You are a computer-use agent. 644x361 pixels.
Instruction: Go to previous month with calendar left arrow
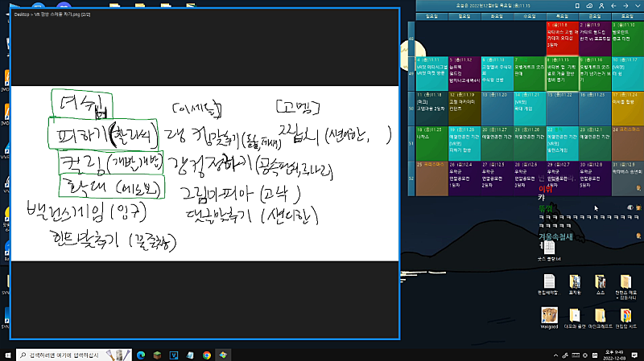pyautogui.click(x=613, y=6)
